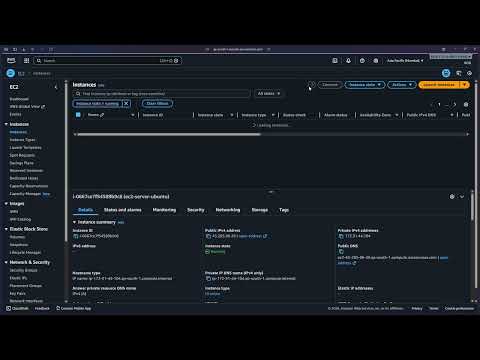The height and width of the screenshot is (360, 480).
Task: Sort by the Availability Zone column
Action: [x=397, y=115]
